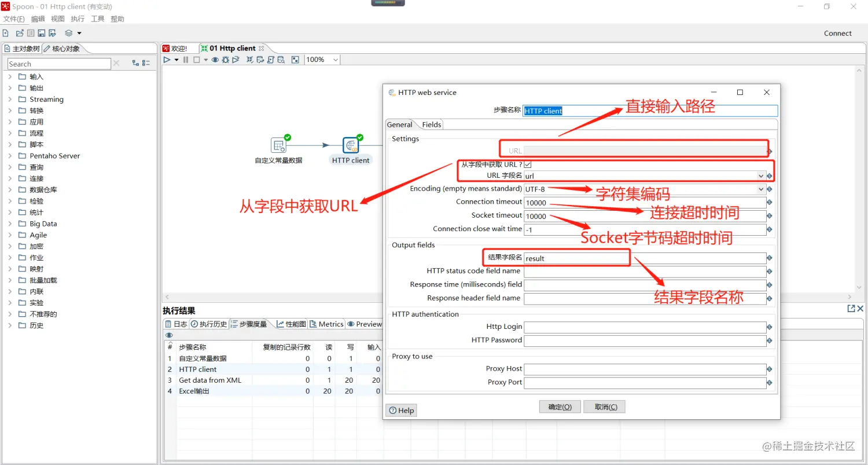
Task: Click the New file toolbar icon
Action: point(5,33)
